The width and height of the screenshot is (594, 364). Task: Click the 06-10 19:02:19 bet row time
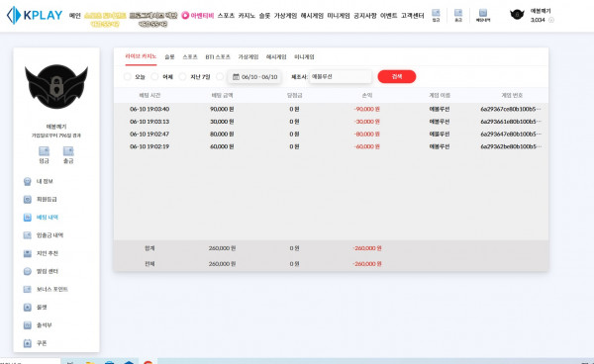point(149,146)
